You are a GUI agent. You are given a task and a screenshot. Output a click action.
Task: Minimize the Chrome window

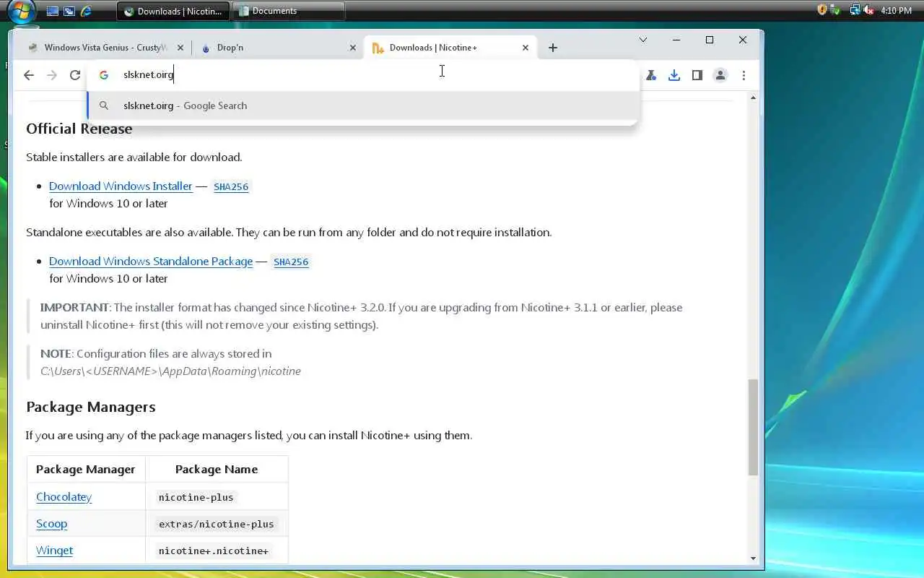coord(676,40)
